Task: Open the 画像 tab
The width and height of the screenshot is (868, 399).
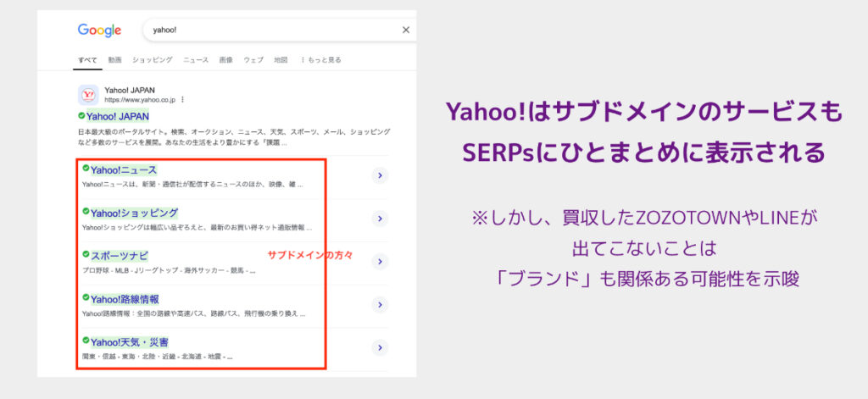Action: (x=225, y=60)
